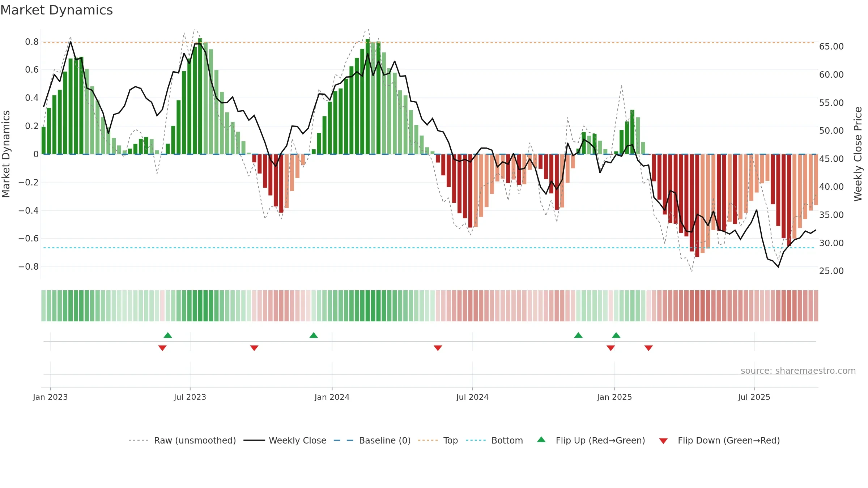868x488 pixels.
Task: Click the Jan 2023 x-axis label
Action: [50, 397]
